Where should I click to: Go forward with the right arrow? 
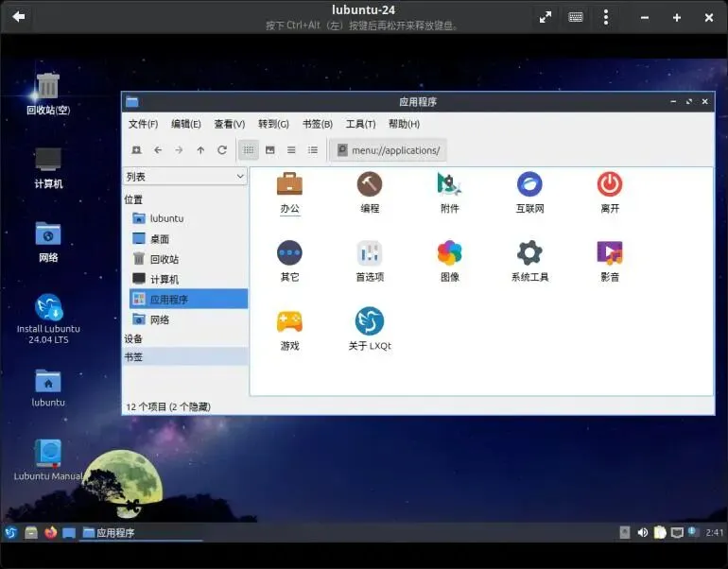pyautogui.click(x=179, y=150)
